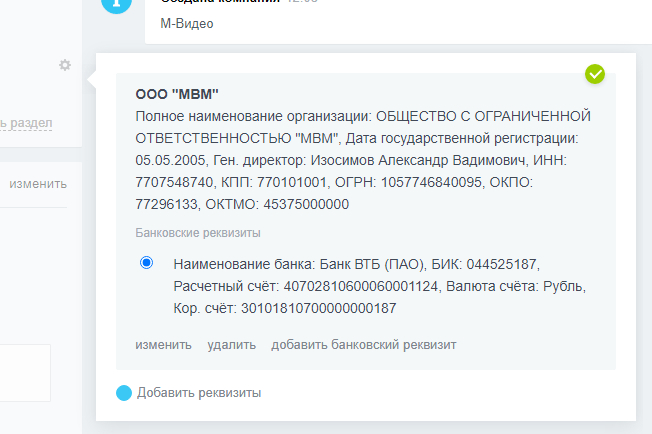Click the изменить link under bank details
652x434 pixels.
tap(163, 345)
